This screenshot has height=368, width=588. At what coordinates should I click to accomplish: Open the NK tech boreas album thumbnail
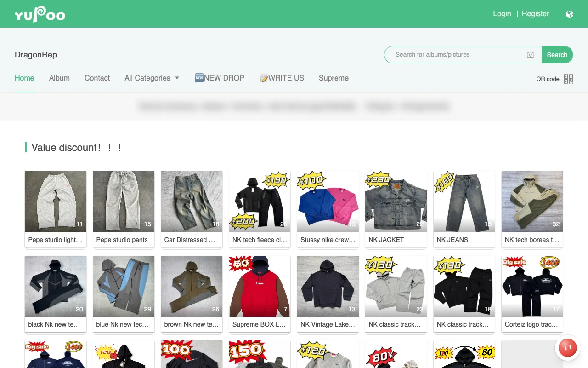(x=532, y=201)
